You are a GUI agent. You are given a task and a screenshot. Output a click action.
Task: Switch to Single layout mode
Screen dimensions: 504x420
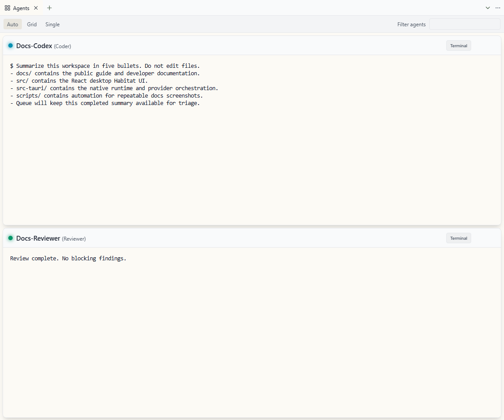pyautogui.click(x=52, y=24)
